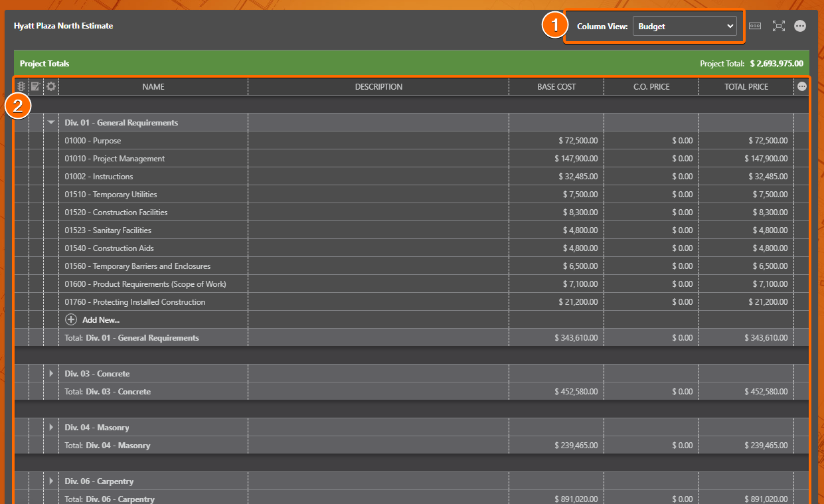
Task: Expand Div. 03 - Concrete
Action: 51,373
